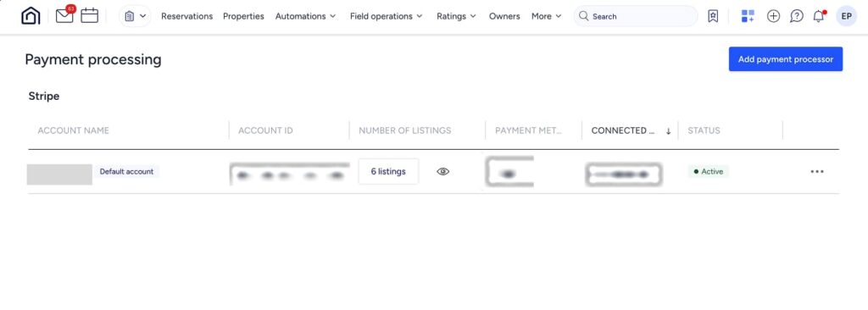Sort by Connected column arrow

click(668, 131)
